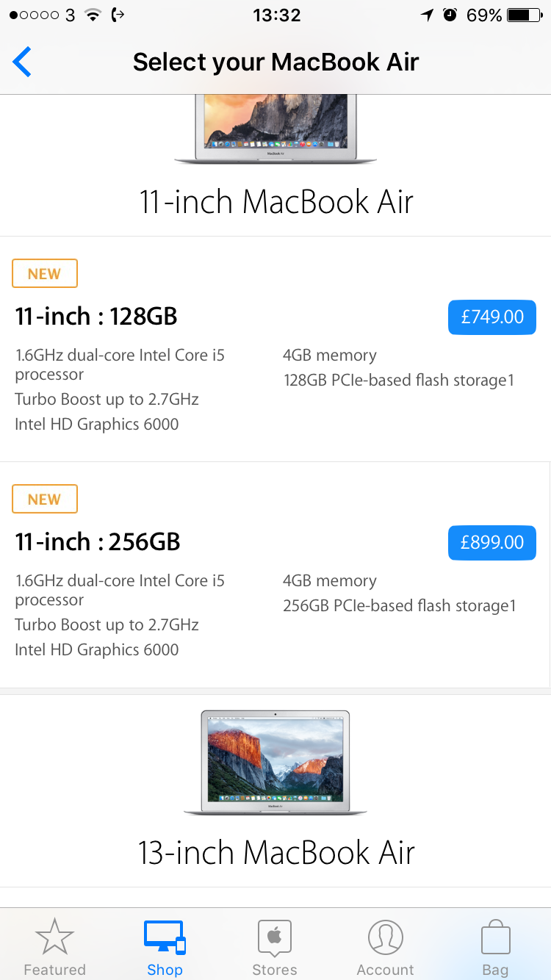
Task: Tap the 13-inch MacBook Air image
Action: point(275,762)
